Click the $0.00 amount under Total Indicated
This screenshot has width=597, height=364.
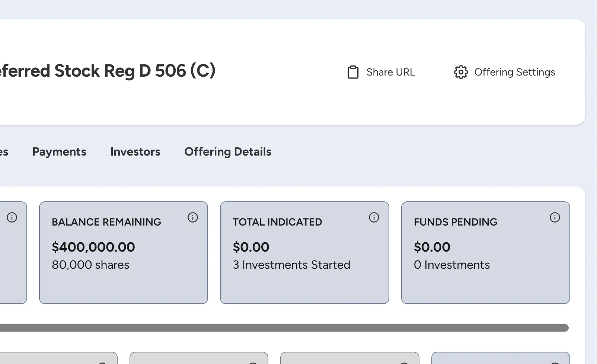tap(251, 247)
